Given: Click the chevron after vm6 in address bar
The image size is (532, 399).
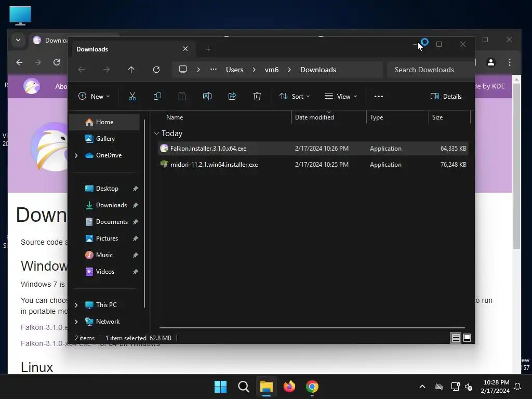Looking at the screenshot, I should [x=289, y=70].
